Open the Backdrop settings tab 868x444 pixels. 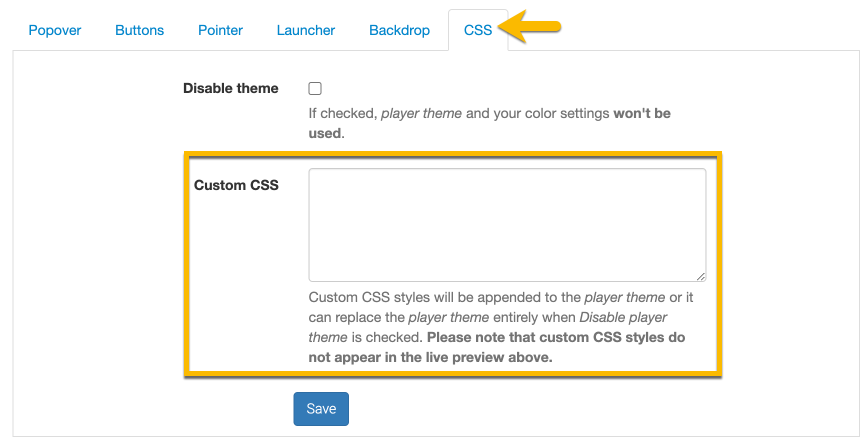(x=399, y=30)
